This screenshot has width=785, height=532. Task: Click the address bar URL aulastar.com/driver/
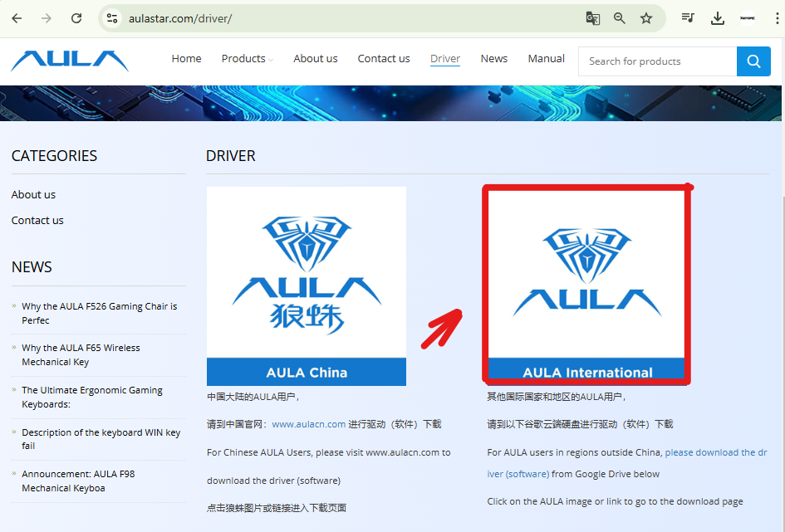tap(180, 18)
